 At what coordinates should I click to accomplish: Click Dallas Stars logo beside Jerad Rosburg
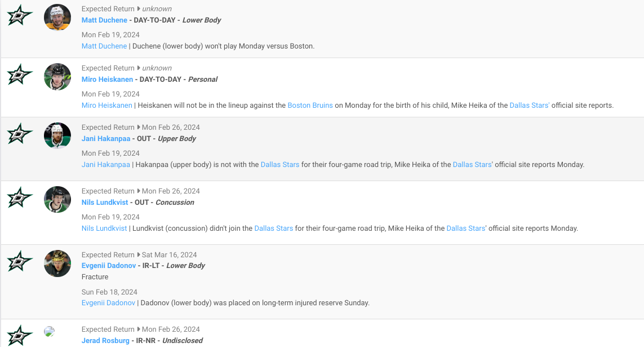point(20,335)
